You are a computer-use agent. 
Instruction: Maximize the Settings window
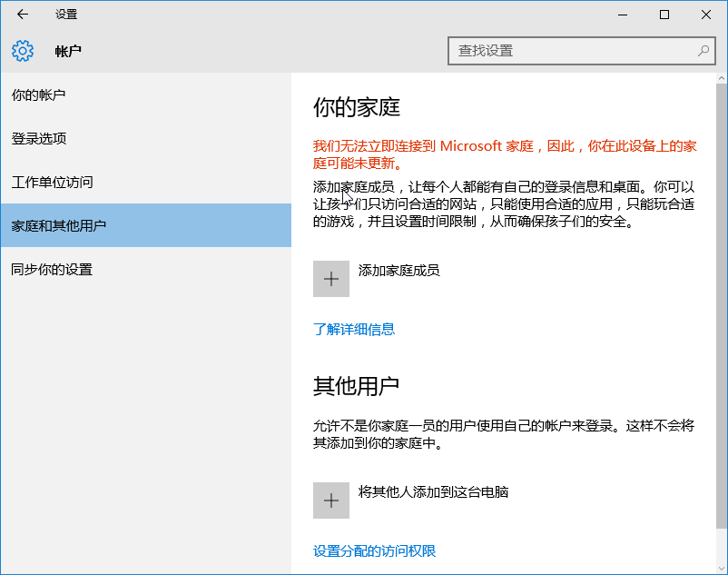(x=664, y=15)
